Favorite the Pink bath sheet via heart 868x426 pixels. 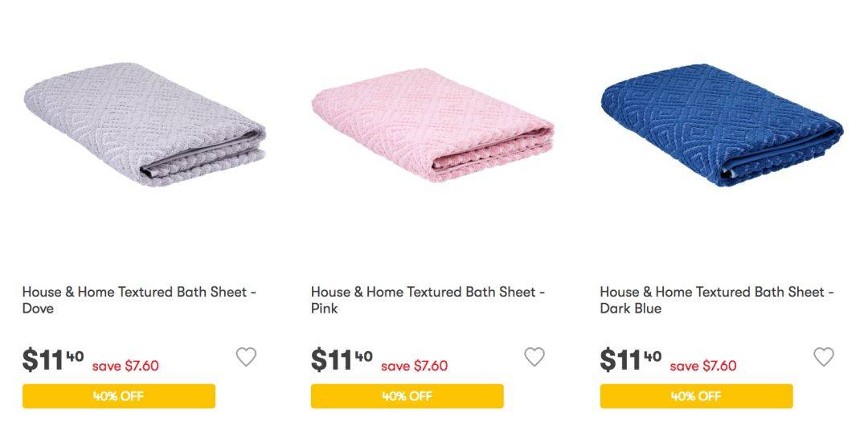pos(534,357)
